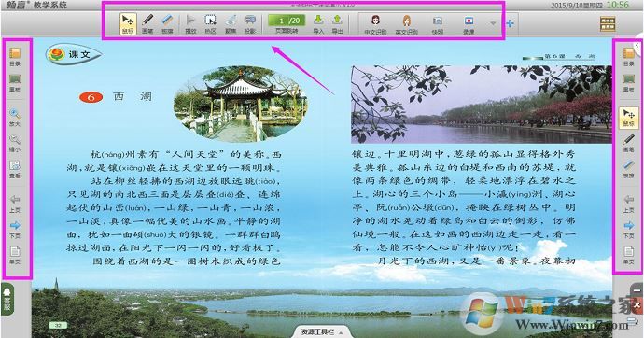Click the red lesson number 6 badge
644x338 pixels.
point(91,97)
